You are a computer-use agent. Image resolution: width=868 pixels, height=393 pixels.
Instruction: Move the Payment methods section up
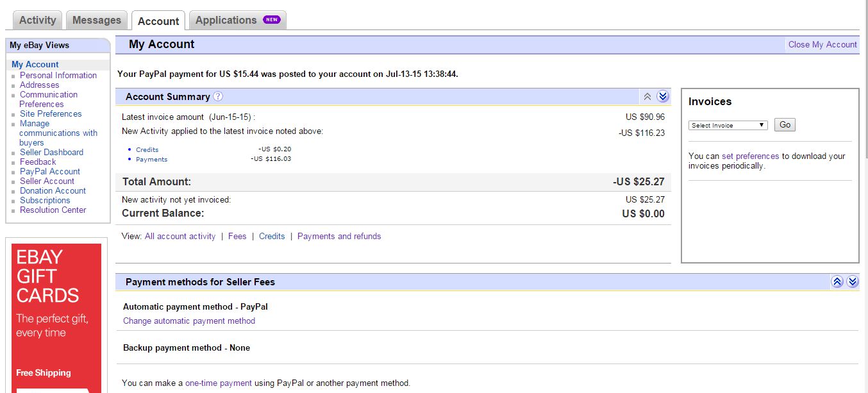coord(837,281)
